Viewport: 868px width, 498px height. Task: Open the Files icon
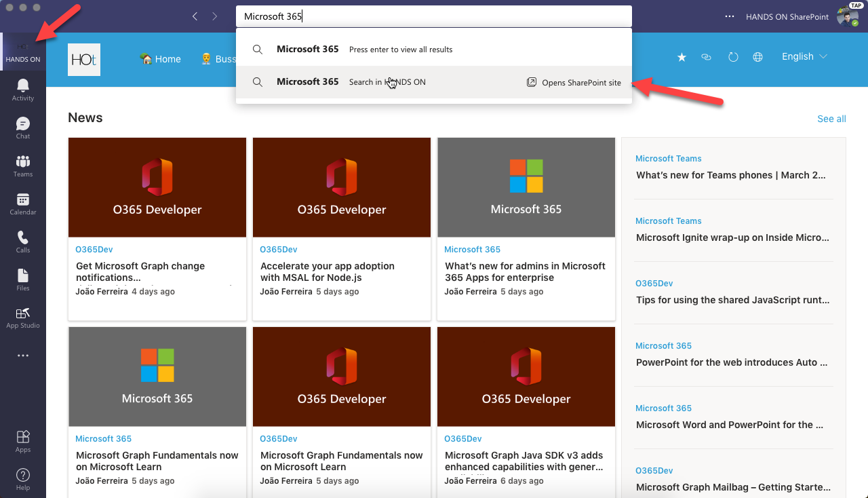[x=23, y=279]
